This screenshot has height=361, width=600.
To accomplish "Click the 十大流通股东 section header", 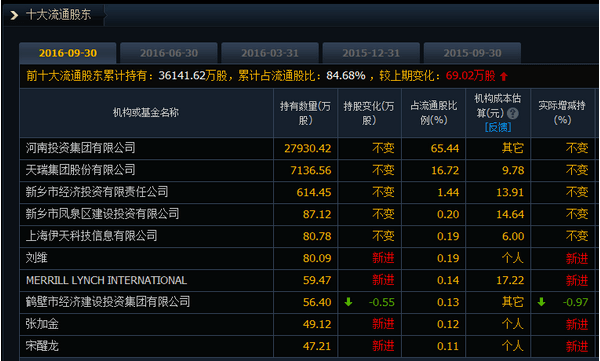I will point(58,15).
